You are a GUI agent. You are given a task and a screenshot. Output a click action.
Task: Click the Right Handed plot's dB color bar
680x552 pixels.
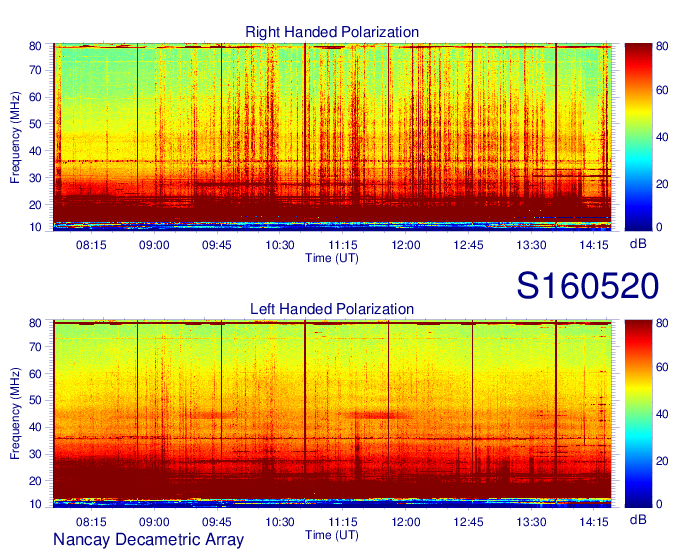coord(638,137)
